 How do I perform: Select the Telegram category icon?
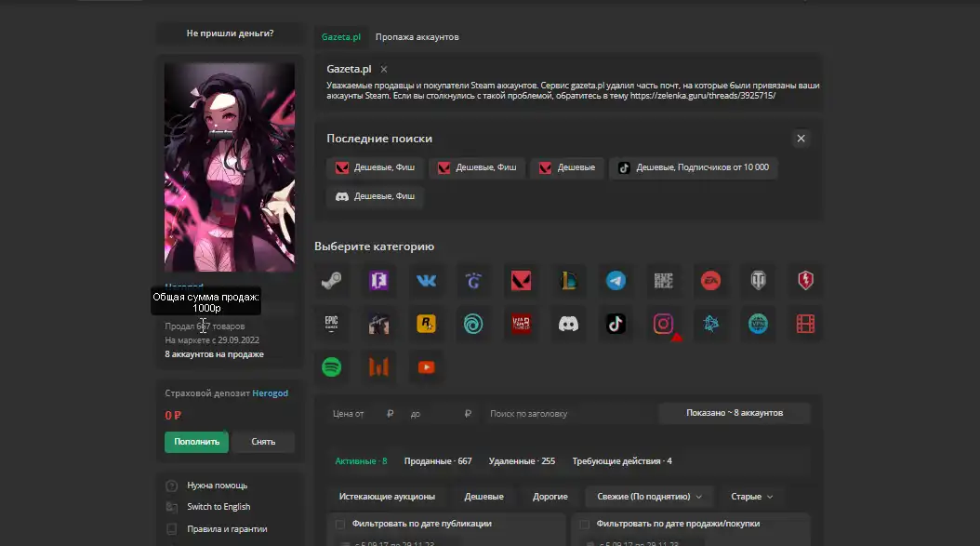tap(616, 281)
